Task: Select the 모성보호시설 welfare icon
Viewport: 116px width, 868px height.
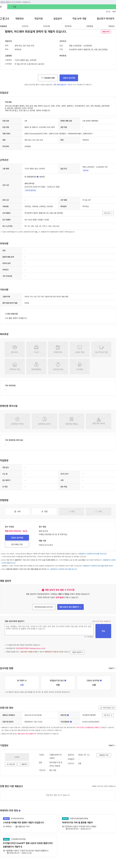Action: point(58,367)
